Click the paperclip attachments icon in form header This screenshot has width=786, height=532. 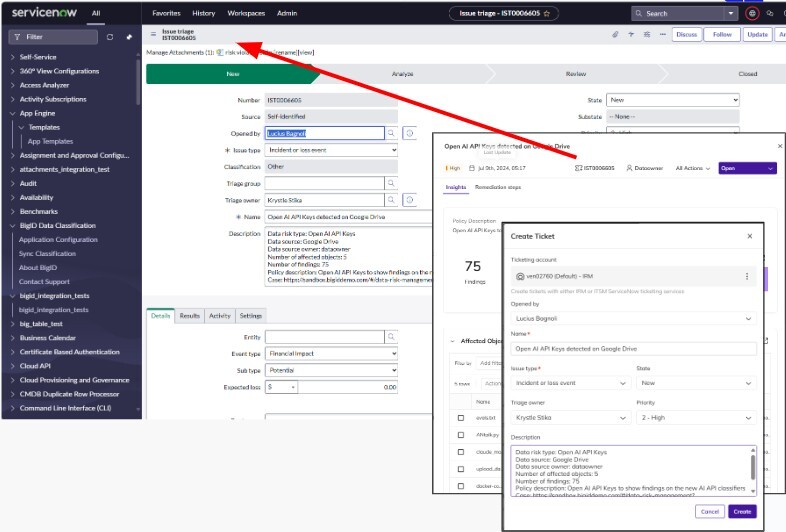(x=615, y=34)
